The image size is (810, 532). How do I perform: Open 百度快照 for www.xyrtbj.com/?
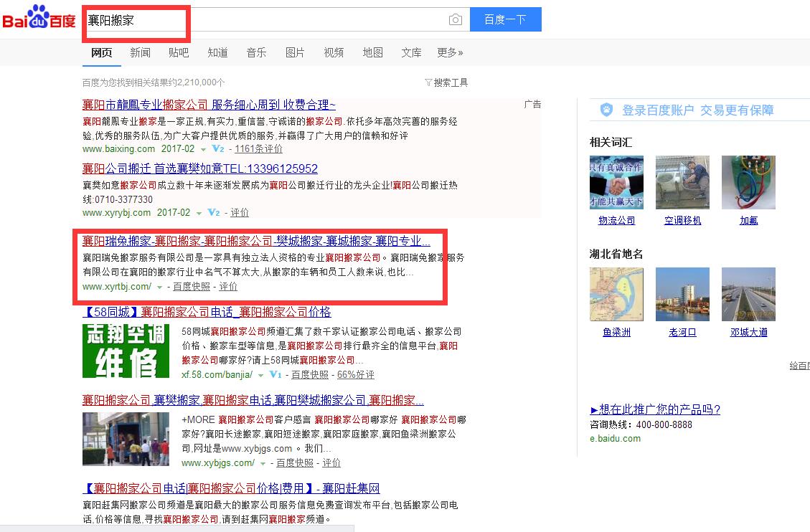[x=191, y=287]
